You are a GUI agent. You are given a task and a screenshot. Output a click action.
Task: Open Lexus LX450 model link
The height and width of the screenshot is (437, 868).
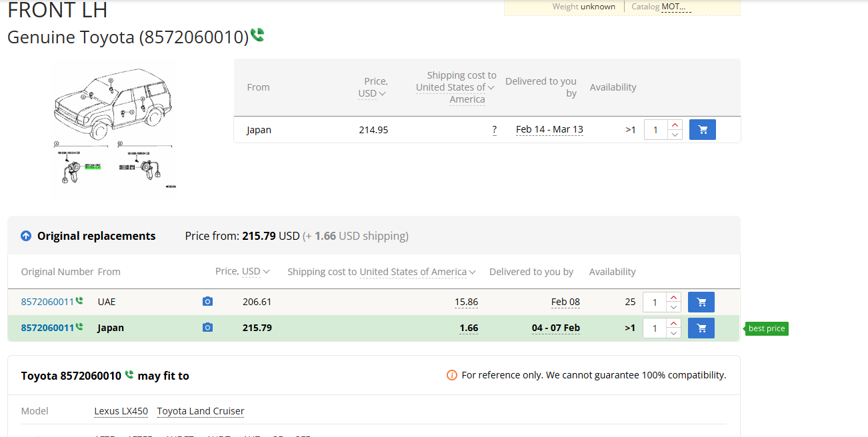click(121, 411)
